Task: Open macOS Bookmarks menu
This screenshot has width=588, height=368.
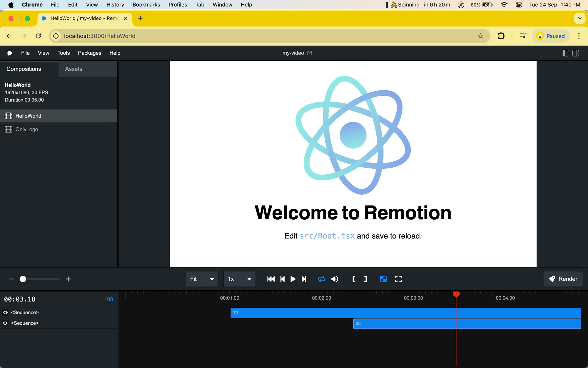Action: pyautogui.click(x=146, y=5)
